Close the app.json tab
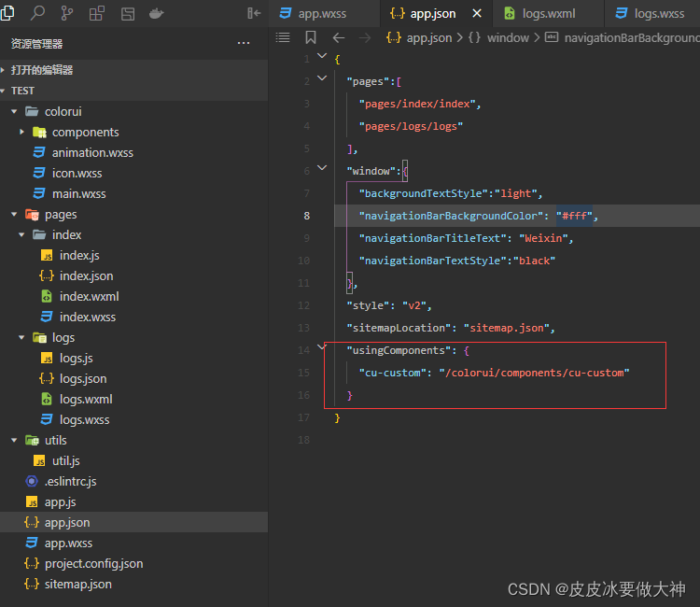Screen dimensions: 700x607 click(477, 13)
